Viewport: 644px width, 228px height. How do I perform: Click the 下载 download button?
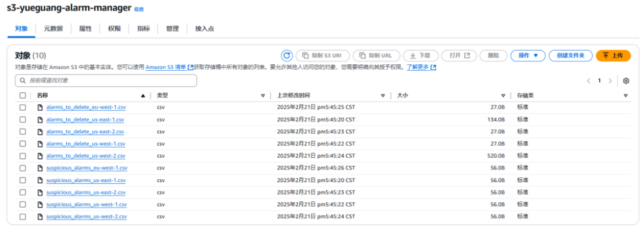(x=420, y=55)
